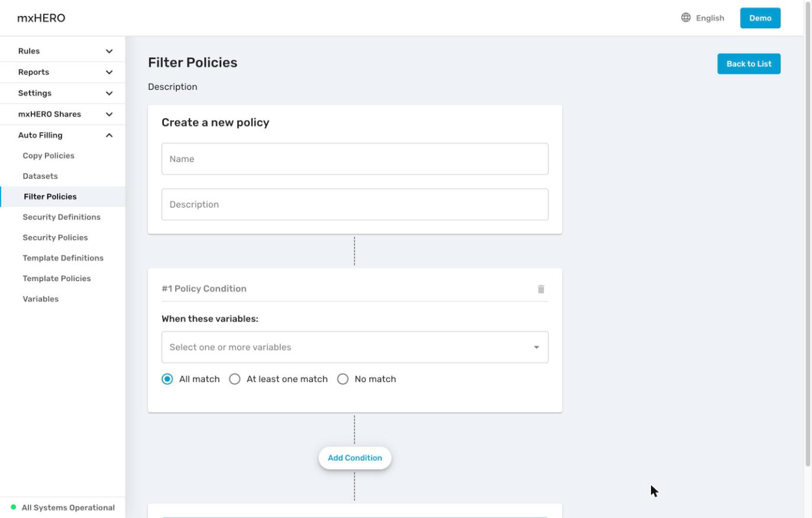Click the When these variables label
This screenshot has height=518, width=812.
point(210,319)
